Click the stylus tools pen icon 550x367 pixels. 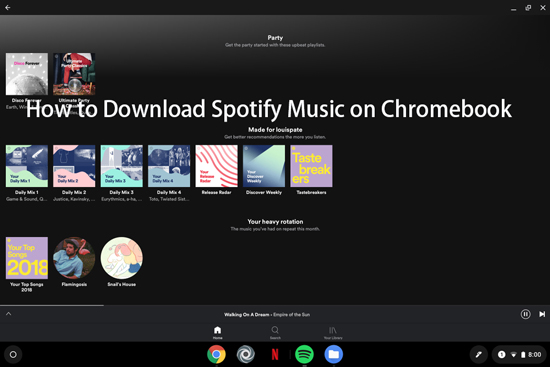[478, 355]
